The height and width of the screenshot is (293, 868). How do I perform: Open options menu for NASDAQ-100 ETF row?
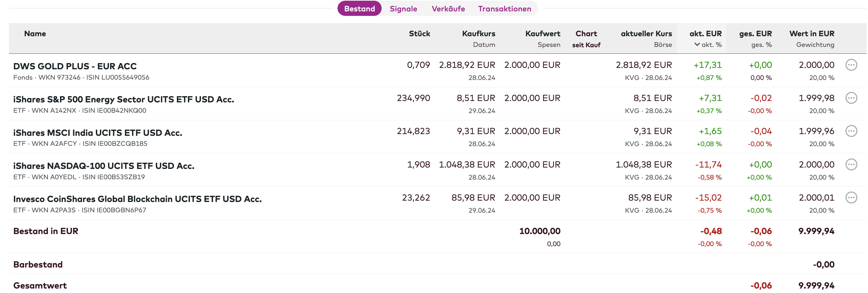point(851,164)
